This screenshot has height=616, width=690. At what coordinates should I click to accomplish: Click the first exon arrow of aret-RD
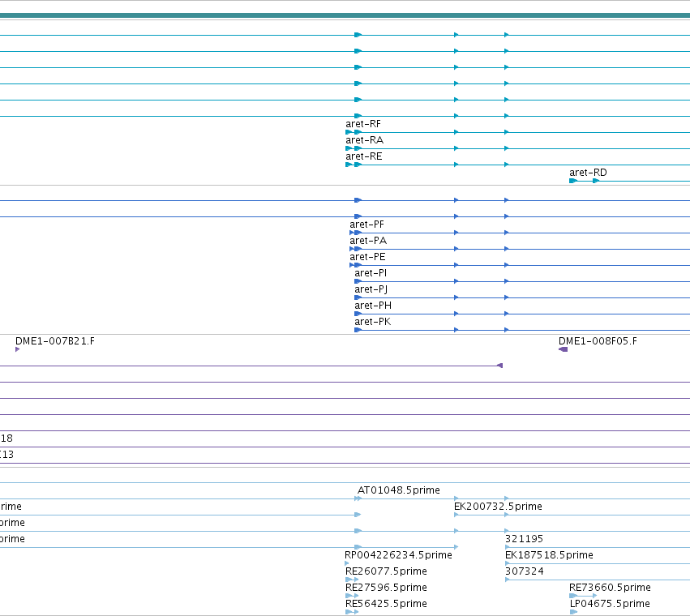pyautogui.click(x=573, y=181)
